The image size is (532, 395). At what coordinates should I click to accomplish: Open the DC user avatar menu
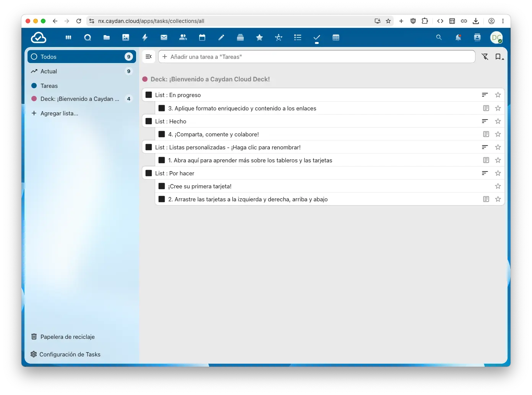[x=496, y=37]
